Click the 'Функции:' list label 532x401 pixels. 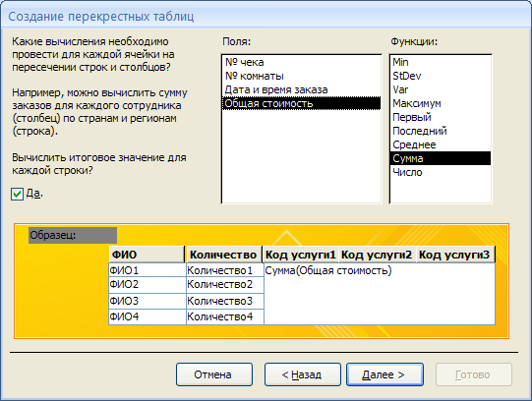[x=414, y=41]
